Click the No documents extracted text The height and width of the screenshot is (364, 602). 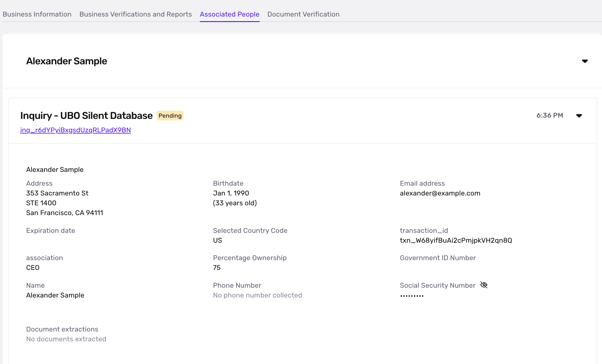[x=66, y=339]
